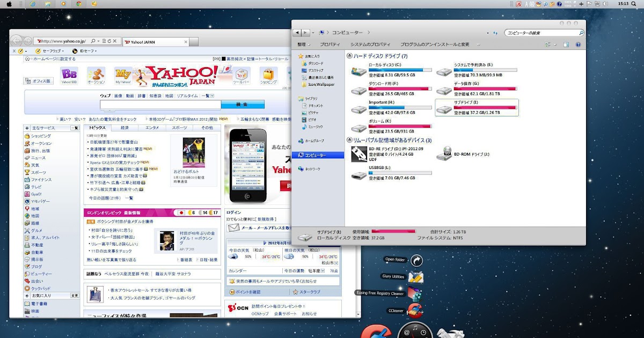Click the IE back arrow button
The width and height of the screenshot is (644, 338).
(x=16, y=41)
